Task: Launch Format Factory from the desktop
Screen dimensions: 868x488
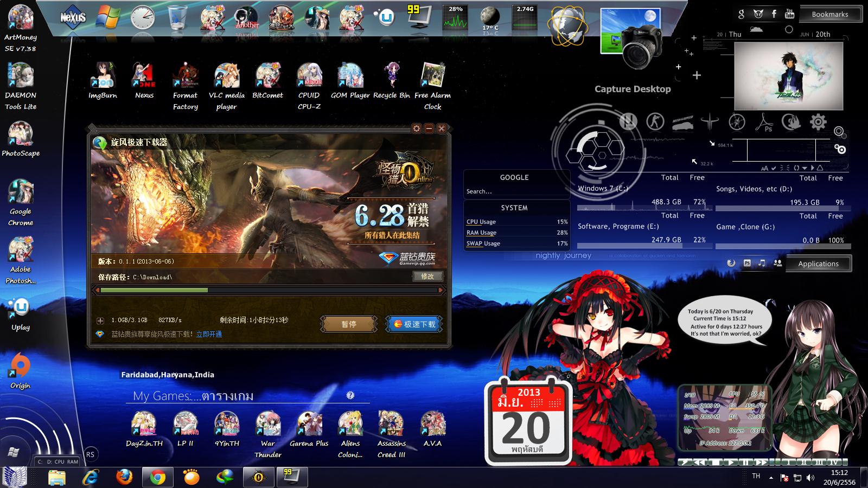Action: [x=186, y=87]
